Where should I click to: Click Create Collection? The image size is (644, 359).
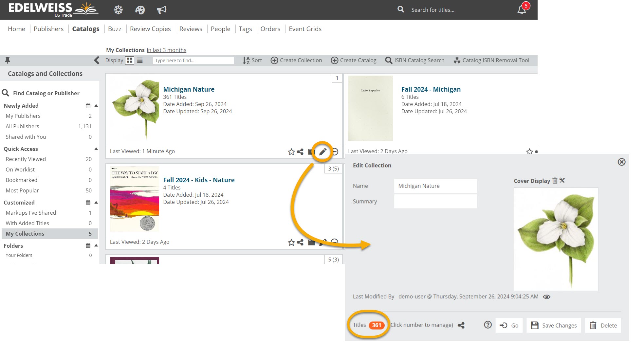point(296,60)
